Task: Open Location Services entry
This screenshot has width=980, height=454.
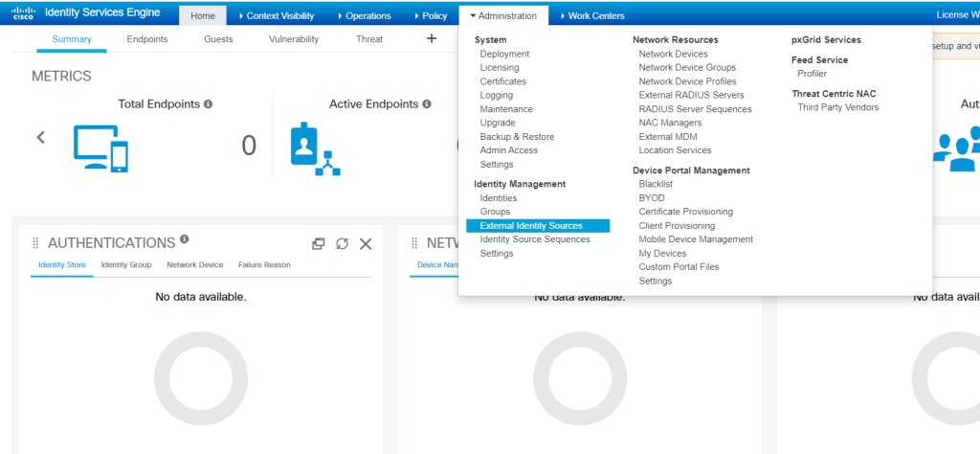Action: pyautogui.click(x=675, y=150)
